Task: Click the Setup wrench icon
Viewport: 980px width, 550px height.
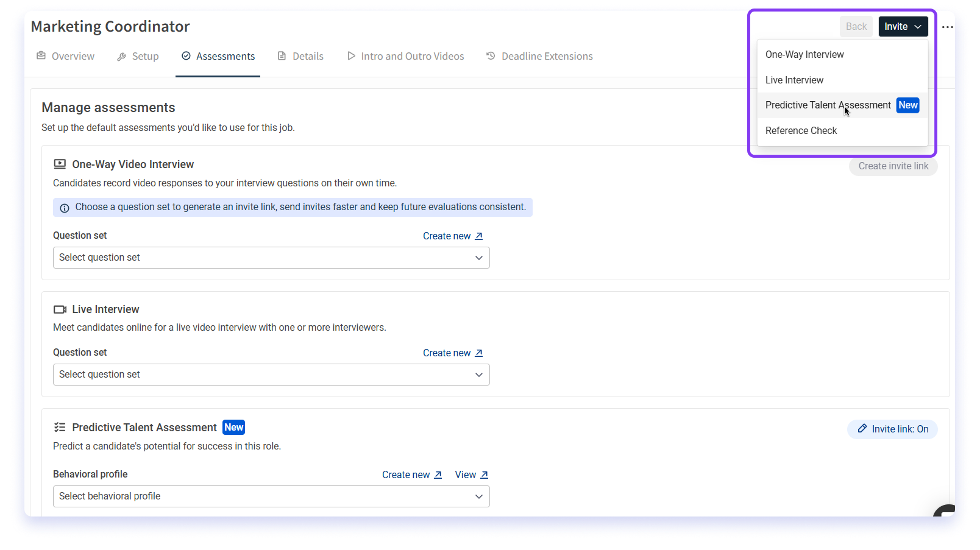Action: click(121, 57)
